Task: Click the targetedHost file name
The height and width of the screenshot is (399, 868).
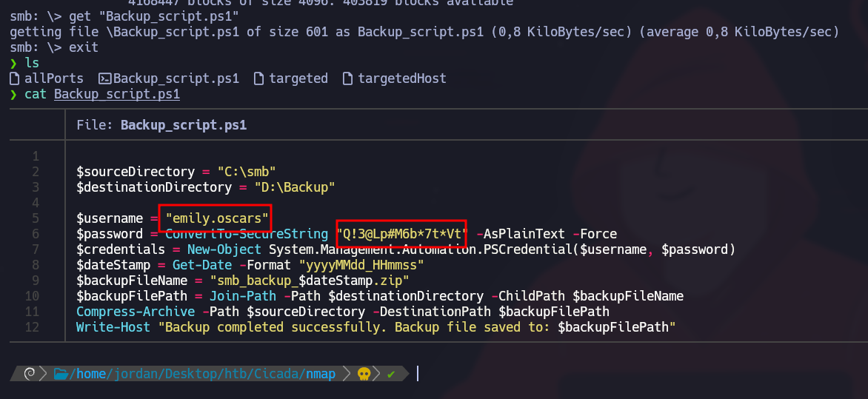Action: coord(402,78)
